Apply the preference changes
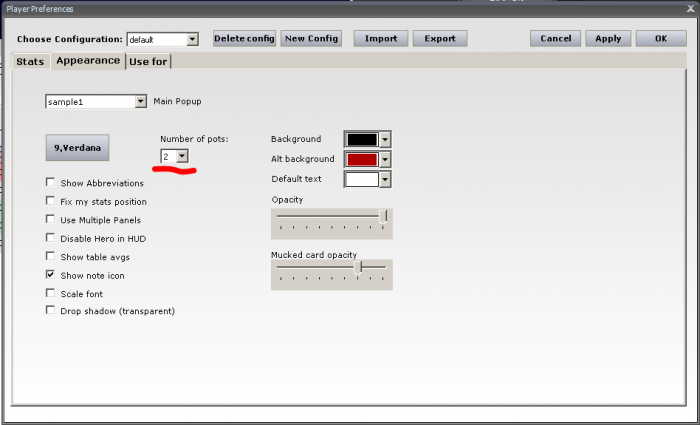This screenshot has height=425, width=700. 608,38
